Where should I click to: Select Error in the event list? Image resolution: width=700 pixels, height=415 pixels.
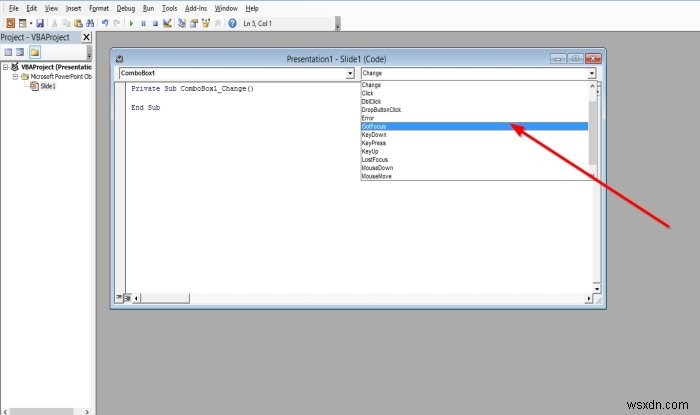point(475,118)
